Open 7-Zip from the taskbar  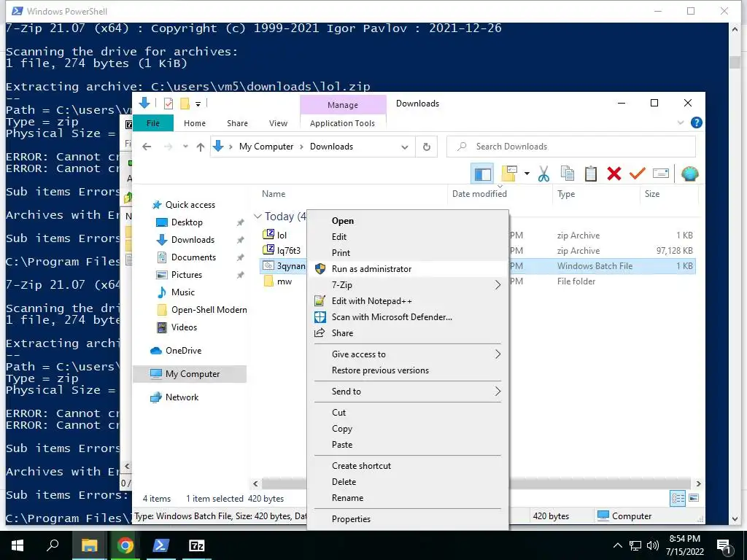[x=197, y=545]
